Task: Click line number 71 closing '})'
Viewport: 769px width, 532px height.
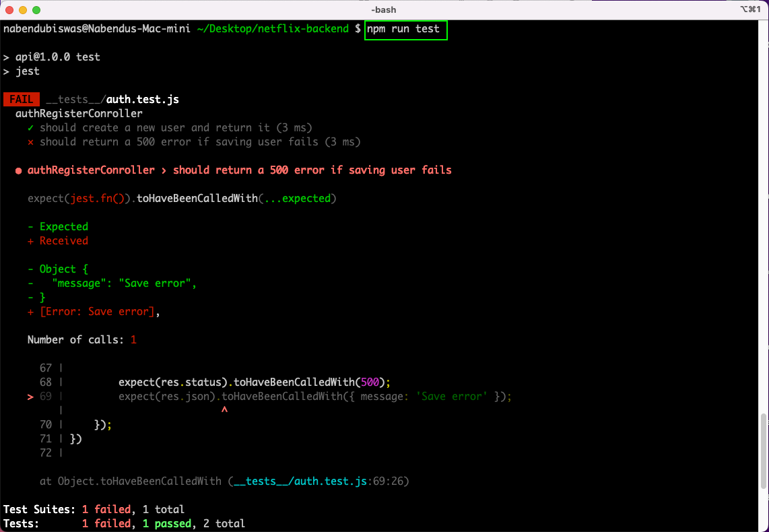Action: 61,439
